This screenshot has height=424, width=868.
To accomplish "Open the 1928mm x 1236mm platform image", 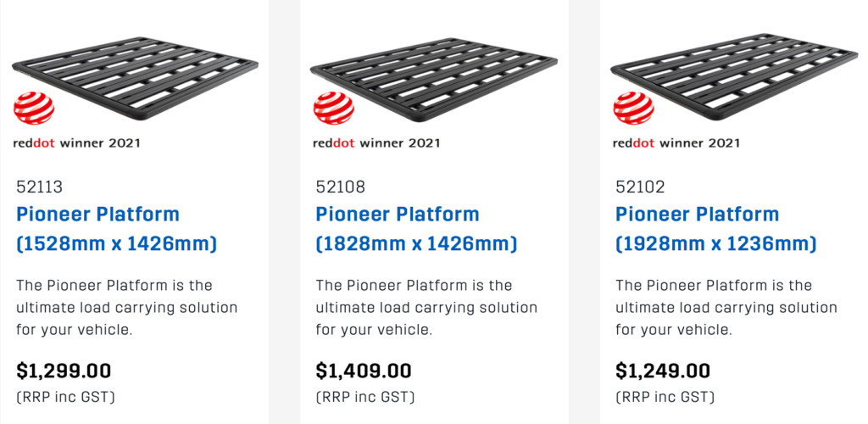I will tap(734, 77).
